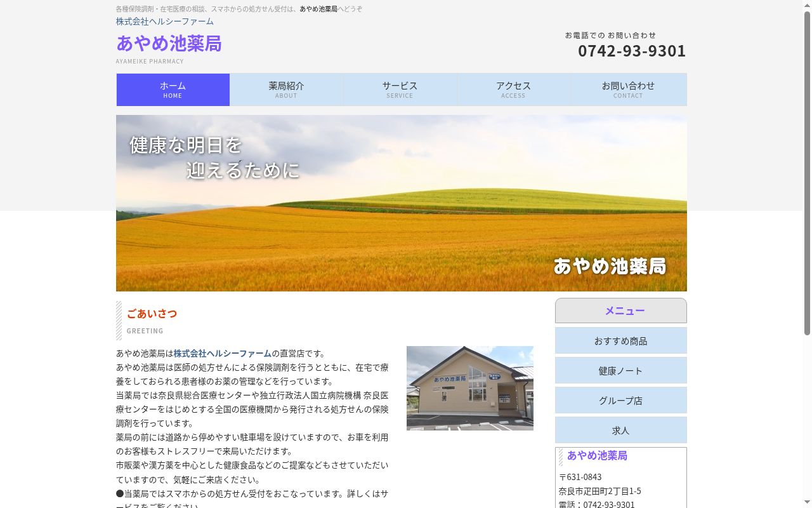
Task: Click the お電話での お問い合わせ label
Action: coord(610,36)
